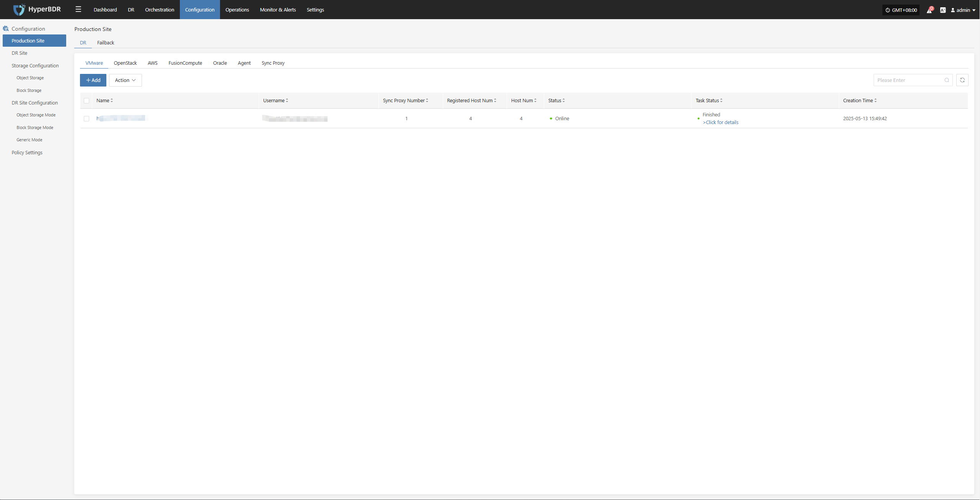
Task: Click the Online status text
Action: pyautogui.click(x=562, y=118)
